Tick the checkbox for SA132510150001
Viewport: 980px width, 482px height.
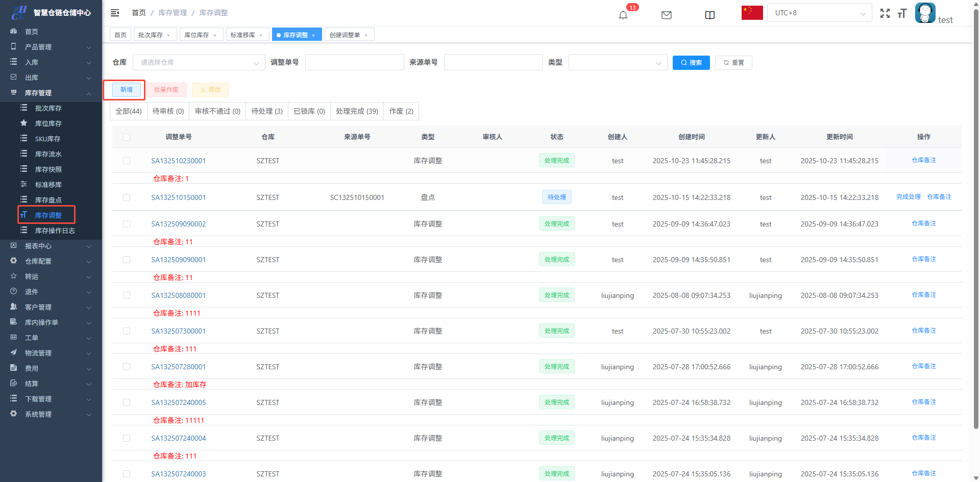click(127, 197)
